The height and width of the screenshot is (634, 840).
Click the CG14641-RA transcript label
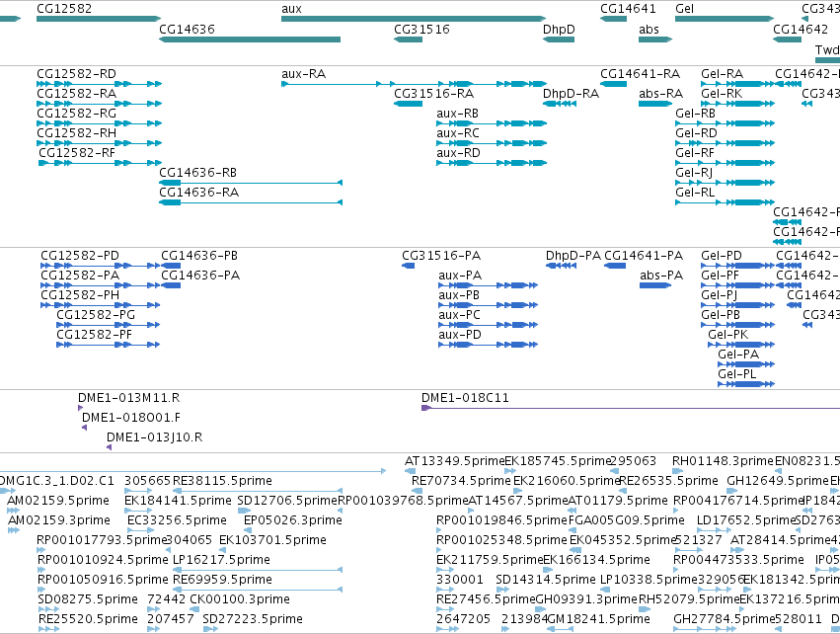coord(641,73)
